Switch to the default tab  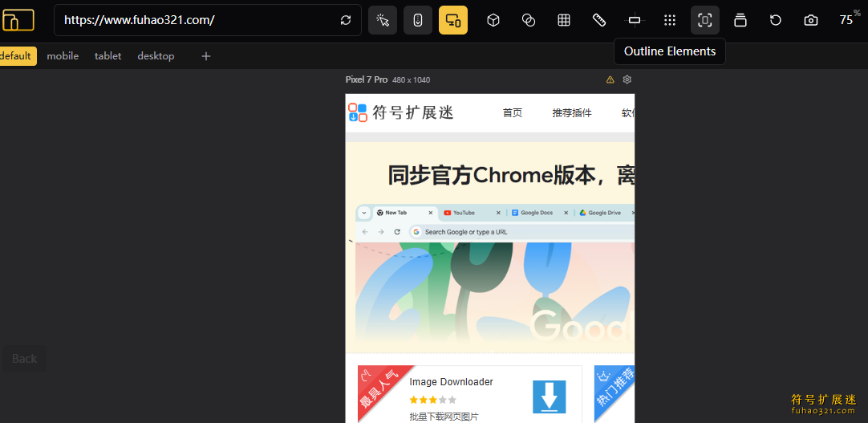17,56
